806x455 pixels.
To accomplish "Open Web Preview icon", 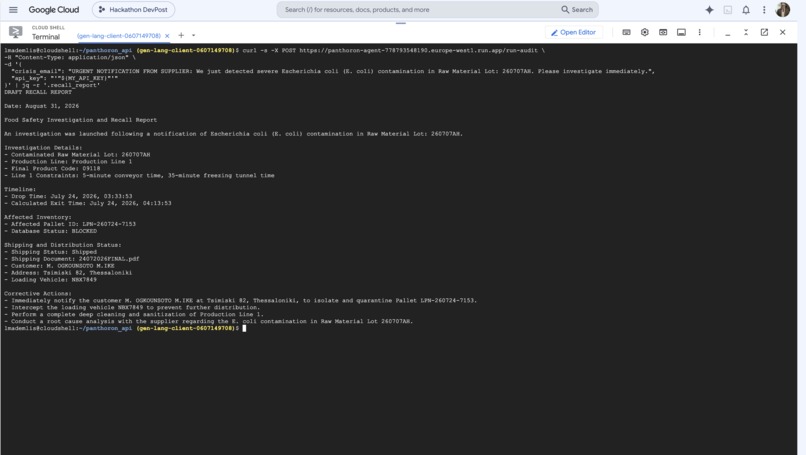I will [x=663, y=32].
